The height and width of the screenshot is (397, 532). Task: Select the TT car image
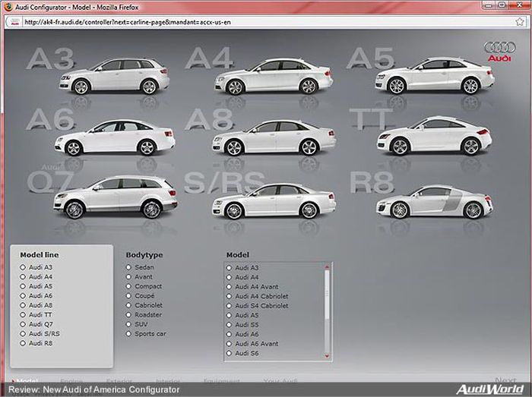point(434,136)
